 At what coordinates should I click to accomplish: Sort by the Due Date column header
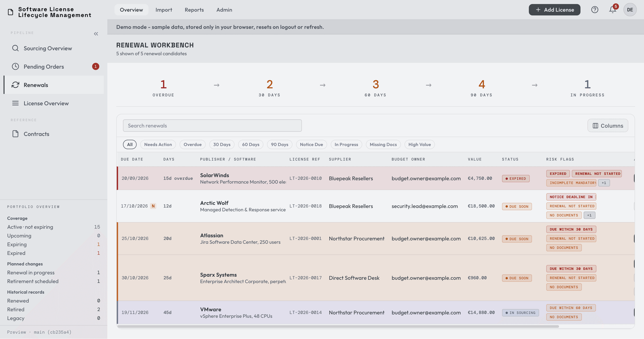pos(132,159)
